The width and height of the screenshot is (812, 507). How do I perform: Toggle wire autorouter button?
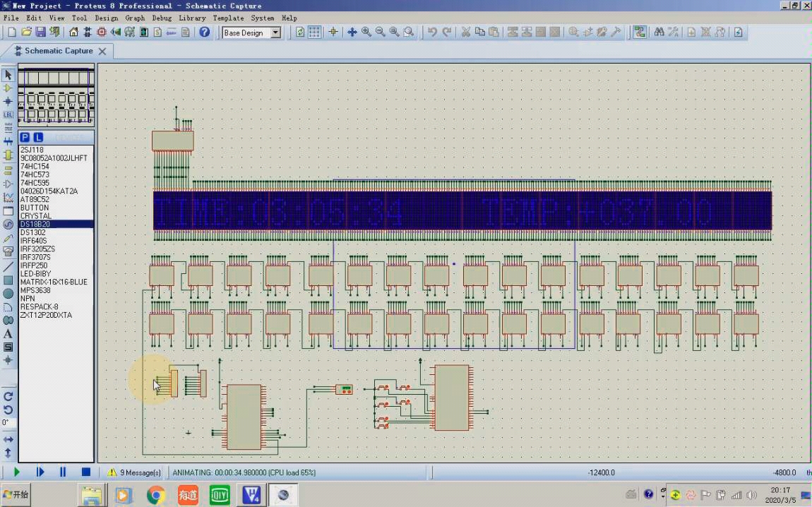click(x=640, y=32)
